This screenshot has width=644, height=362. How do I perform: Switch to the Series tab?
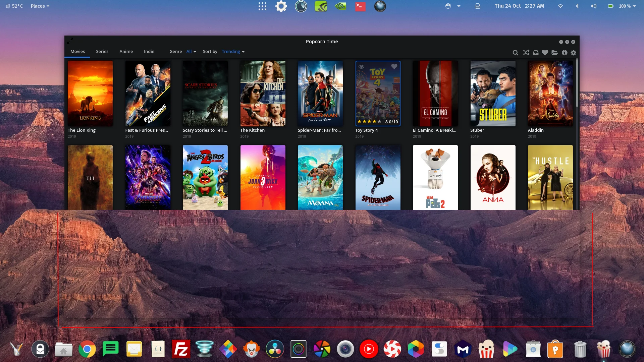pos(102,52)
